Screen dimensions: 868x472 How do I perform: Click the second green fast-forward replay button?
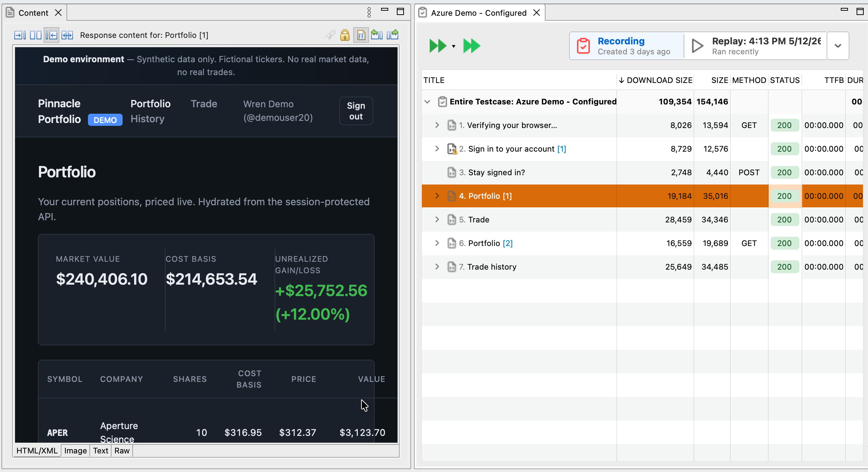click(x=472, y=46)
